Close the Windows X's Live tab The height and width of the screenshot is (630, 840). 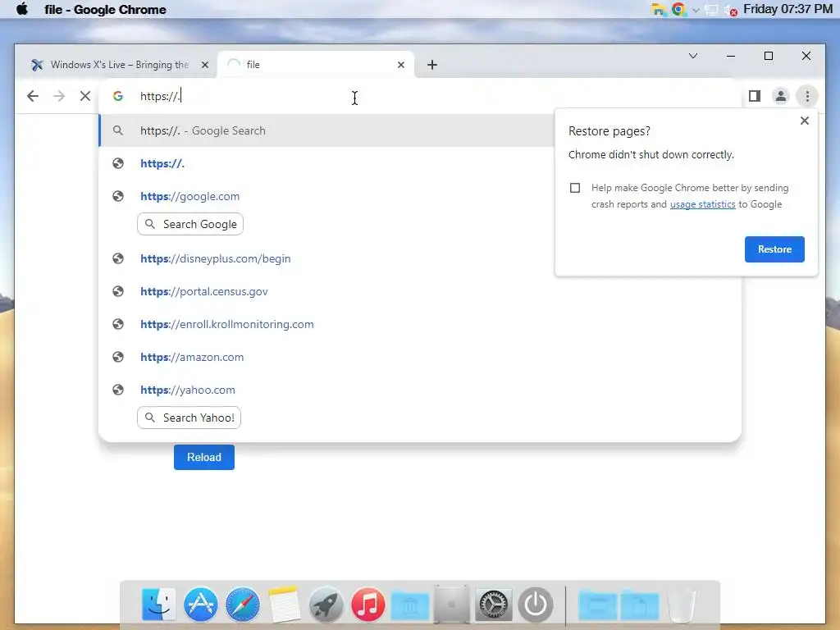click(x=204, y=65)
